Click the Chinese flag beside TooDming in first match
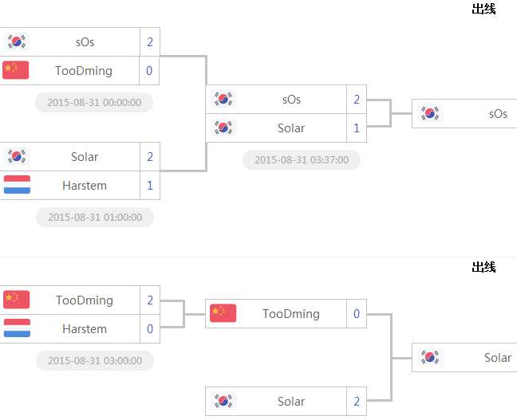Image resolution: width=517 pixels, height=420 pixels. (16, 70)
